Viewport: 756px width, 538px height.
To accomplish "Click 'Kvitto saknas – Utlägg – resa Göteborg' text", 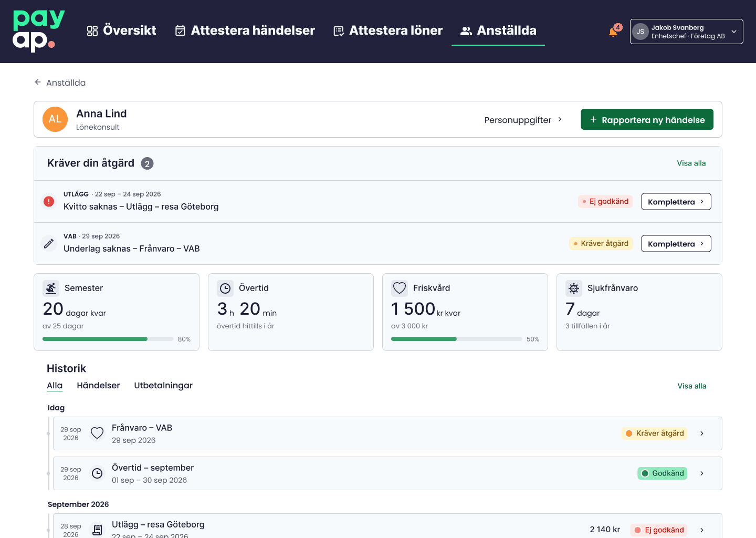I will pos(141,206).
